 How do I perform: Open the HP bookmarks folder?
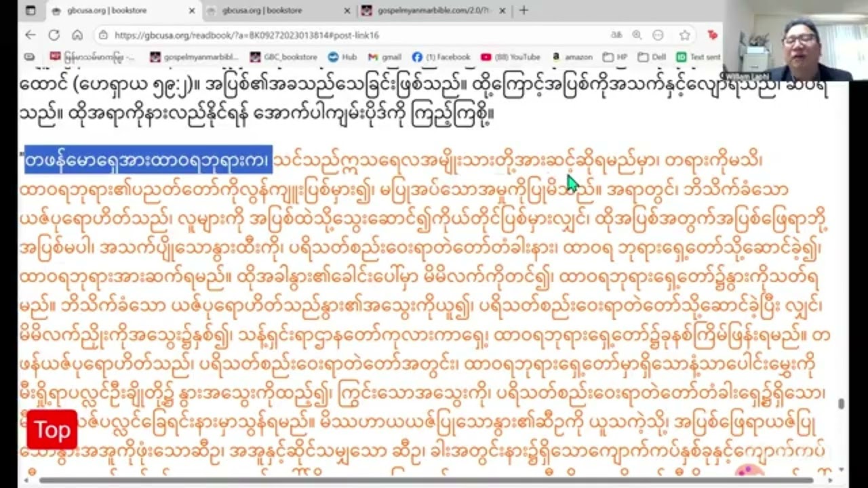click(614, 57)
